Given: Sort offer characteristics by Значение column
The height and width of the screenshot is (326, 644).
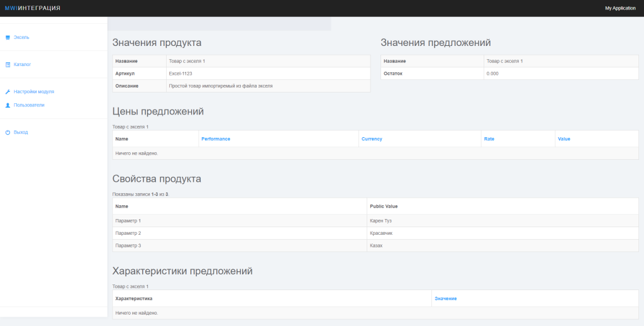Looking at the screenshot, I should tap(445, 298).
